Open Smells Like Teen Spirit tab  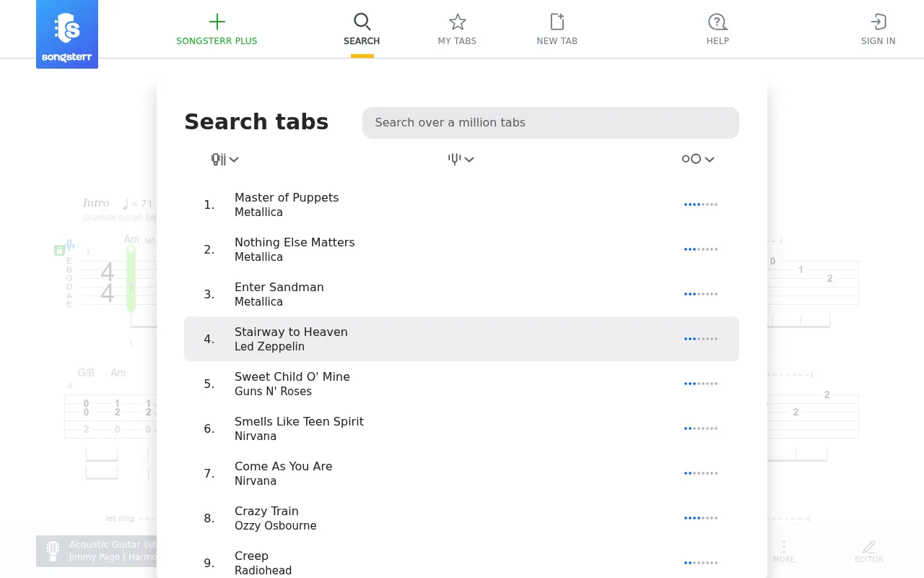tap(461, 428)
